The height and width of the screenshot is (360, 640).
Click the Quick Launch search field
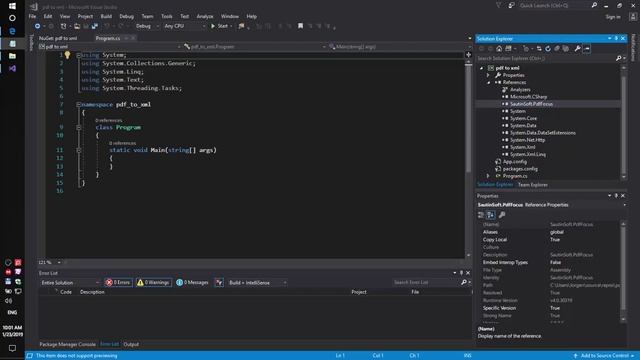point(554,6)
